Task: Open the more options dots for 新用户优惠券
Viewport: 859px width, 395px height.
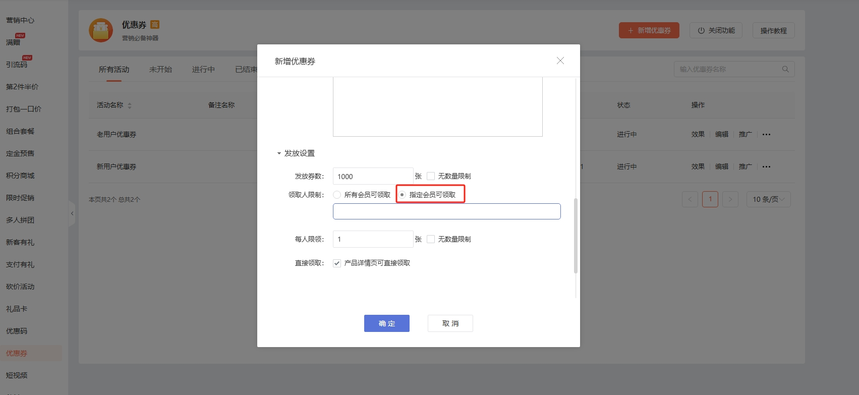Action: click(x=766, y=167)
